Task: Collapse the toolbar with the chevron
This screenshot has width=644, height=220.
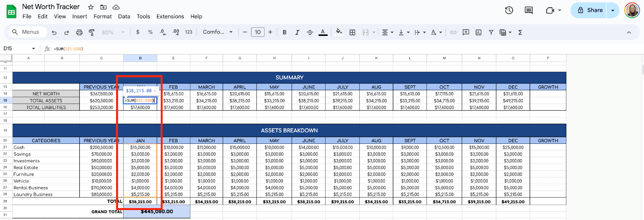Action: pos(629,32)
